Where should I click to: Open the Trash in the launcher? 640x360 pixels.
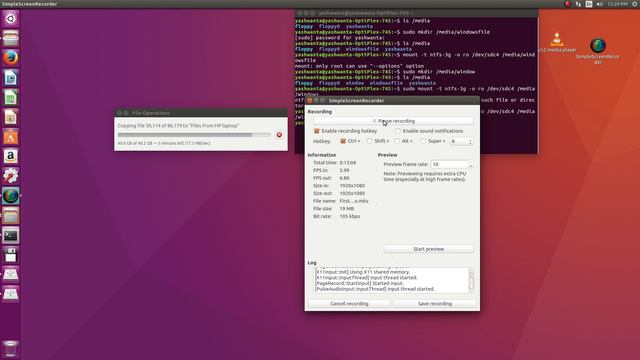click(x=11, y=349)
